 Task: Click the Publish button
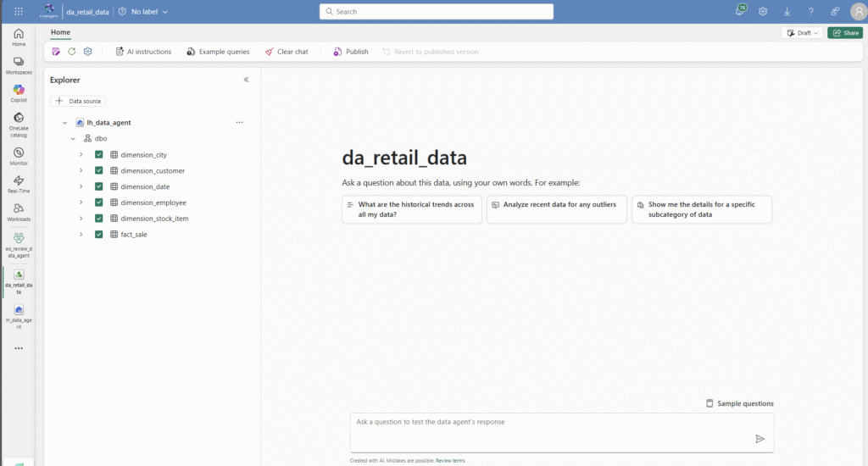pyautogui.click(x=350, y=52)
